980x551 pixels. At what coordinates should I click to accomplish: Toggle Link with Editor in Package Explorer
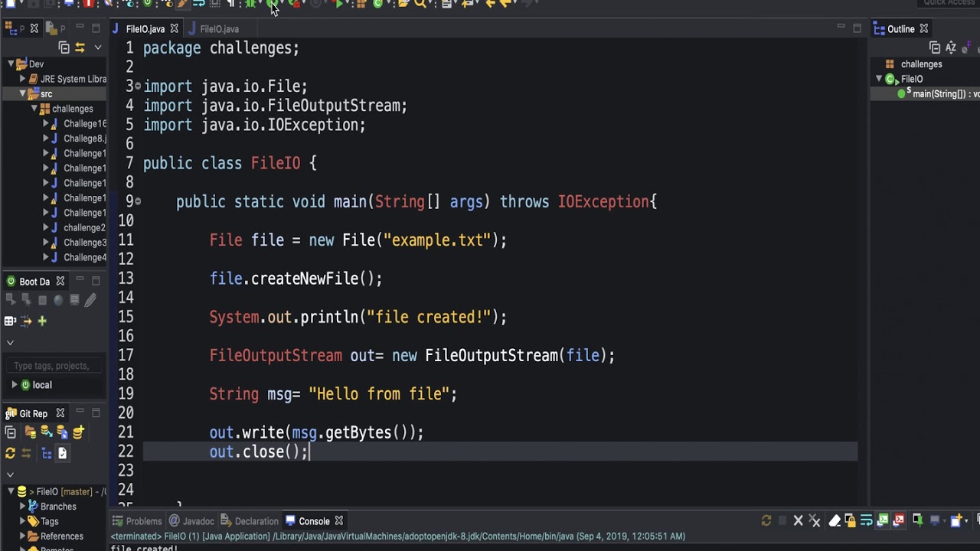point(80,47)
